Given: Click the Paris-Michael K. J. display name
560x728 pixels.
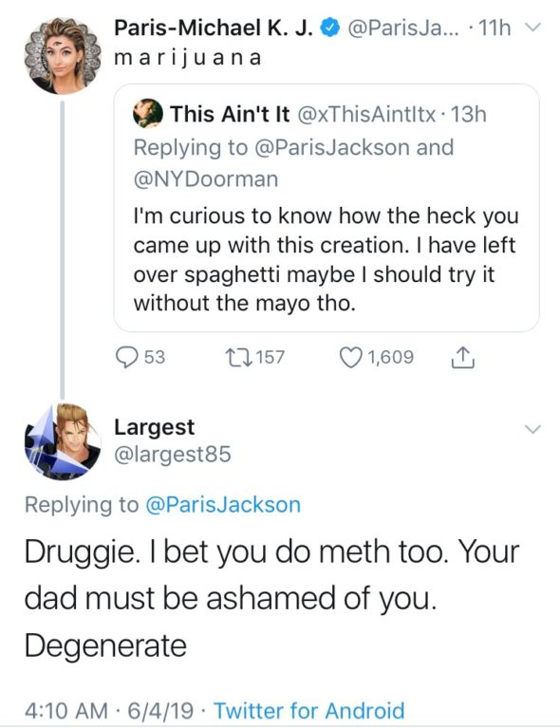Looking at the screenshot, I should 214,28.
